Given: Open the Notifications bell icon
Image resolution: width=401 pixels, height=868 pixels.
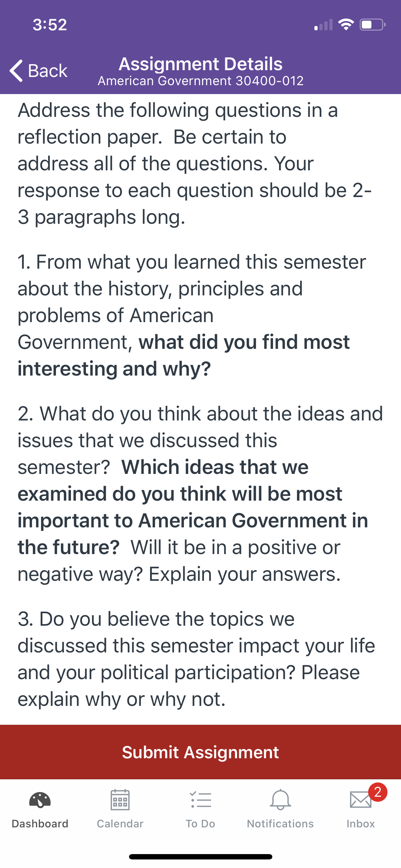Looking at the screenshot, I should (x=281, y=800).
